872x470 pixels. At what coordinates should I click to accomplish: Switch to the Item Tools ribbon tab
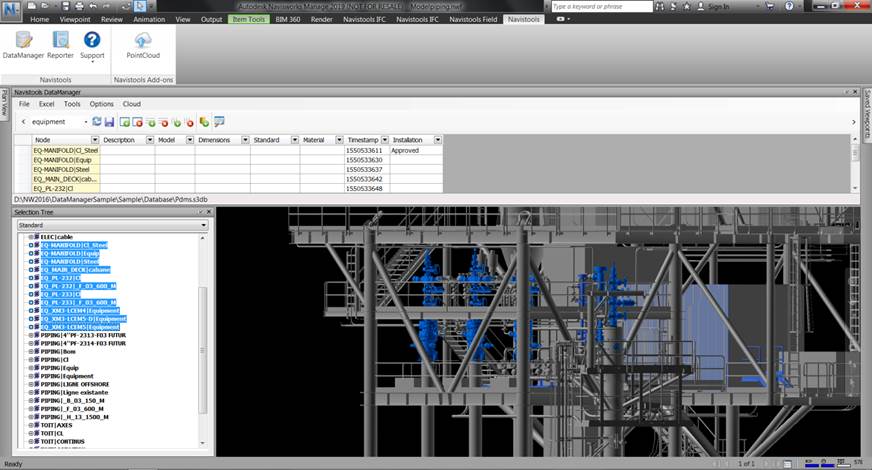click(249, 19)
